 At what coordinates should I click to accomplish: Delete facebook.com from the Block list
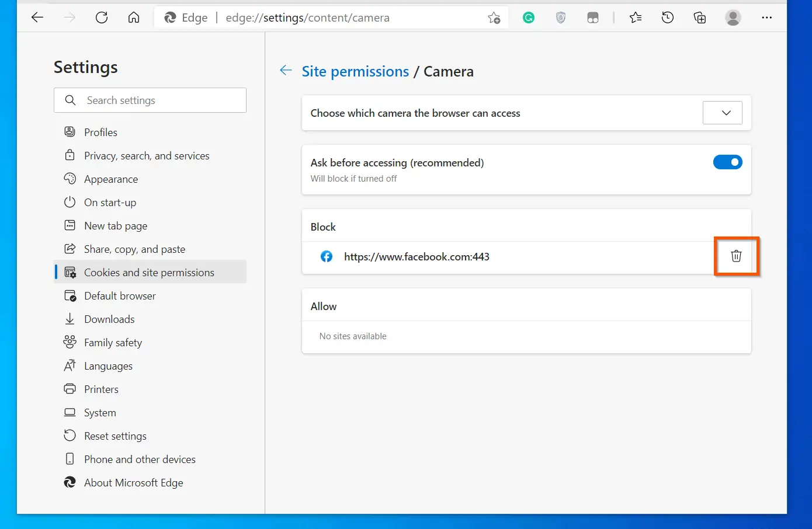tap(736, 256)
